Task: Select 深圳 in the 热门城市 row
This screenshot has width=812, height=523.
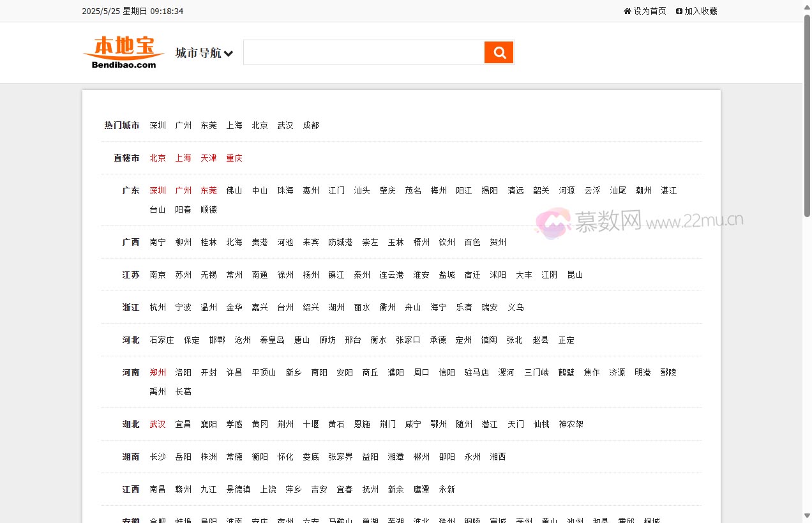Action: click(158, 125)
